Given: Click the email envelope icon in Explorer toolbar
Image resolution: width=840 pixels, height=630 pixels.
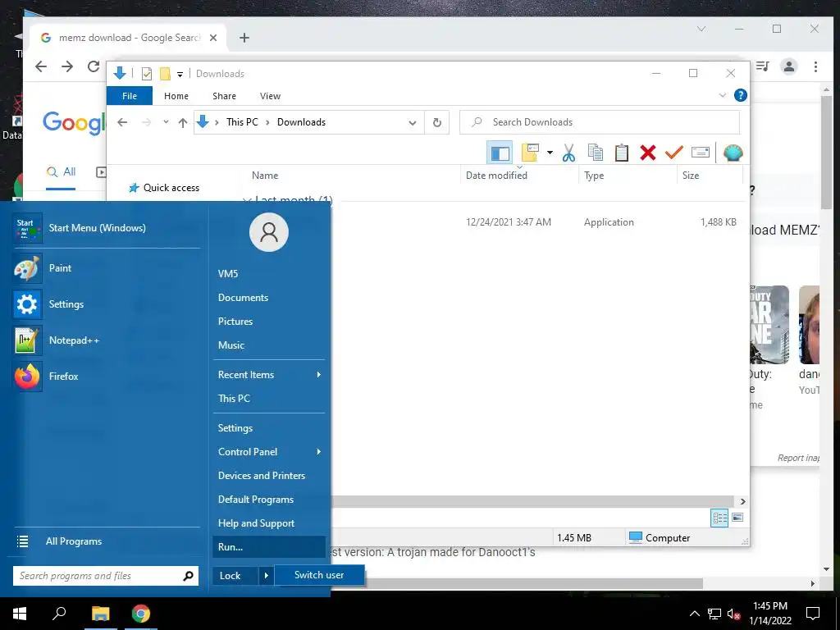Looking at the screenshot, I should point(701,153).
